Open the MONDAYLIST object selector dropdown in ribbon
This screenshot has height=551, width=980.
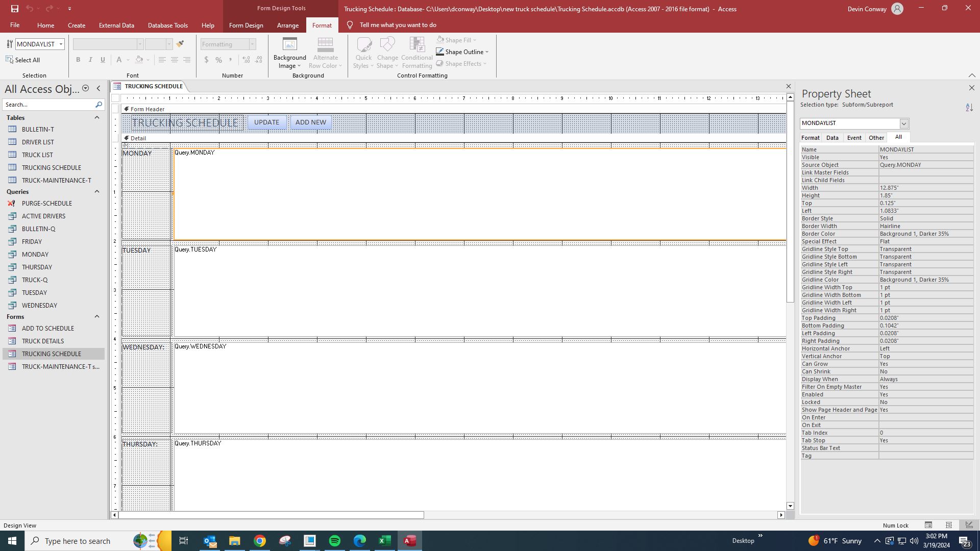tap(61, 44)
